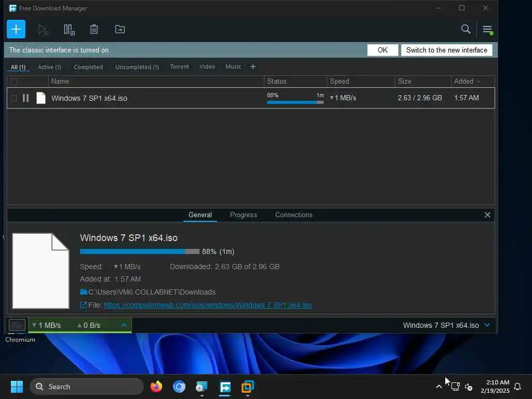
Task: Click the Pause all downloads icon
Action: click(x=69, y=30)
